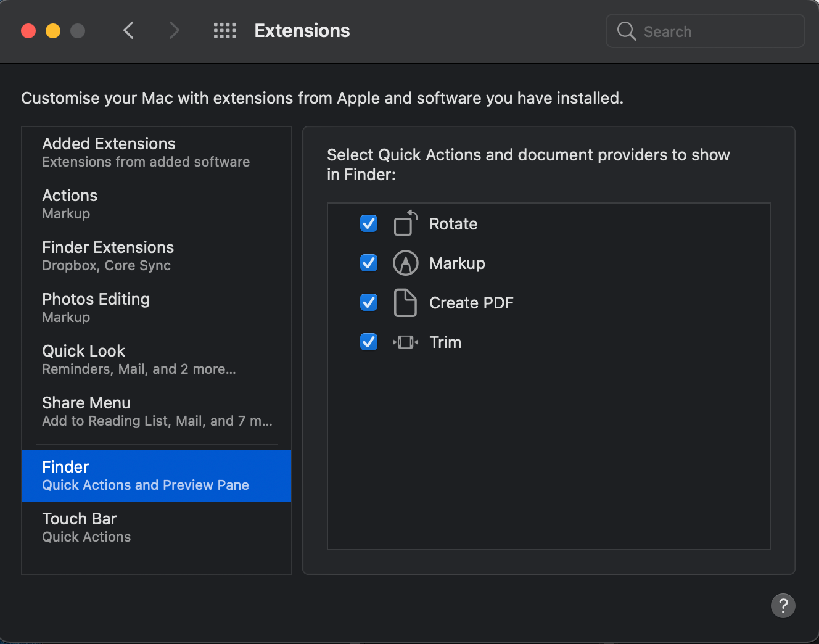The width and height of the screenshot is (819, 644).
Task: Click the Rotate label text
Action: coord(453,224)
